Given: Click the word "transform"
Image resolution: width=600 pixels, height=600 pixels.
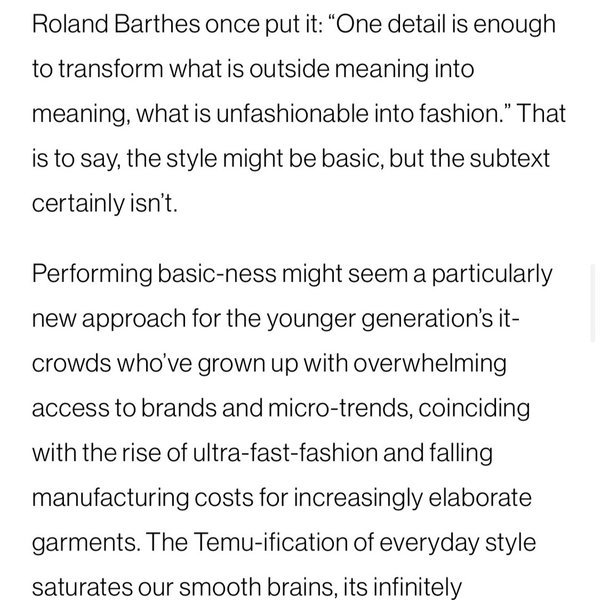Looking at the screenshot, I should point(109,70).
